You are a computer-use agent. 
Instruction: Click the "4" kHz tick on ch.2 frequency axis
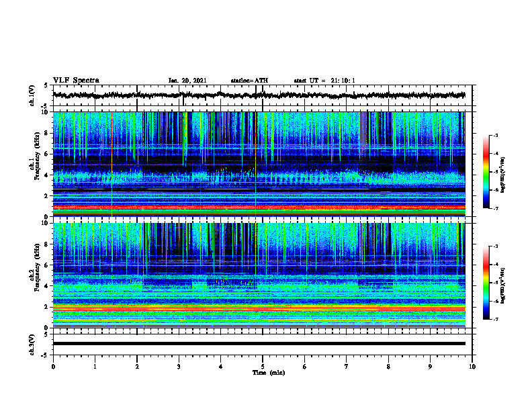pos(47,286)
